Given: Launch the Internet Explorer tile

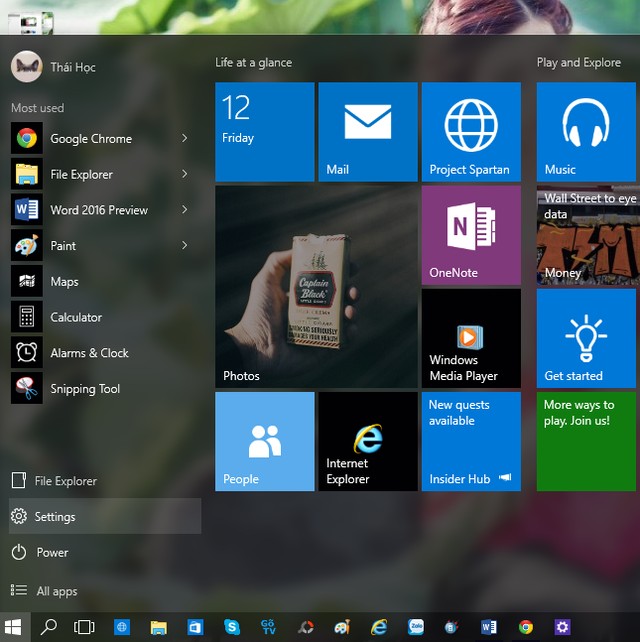Looking at the screenshot, I should (368, 441).
